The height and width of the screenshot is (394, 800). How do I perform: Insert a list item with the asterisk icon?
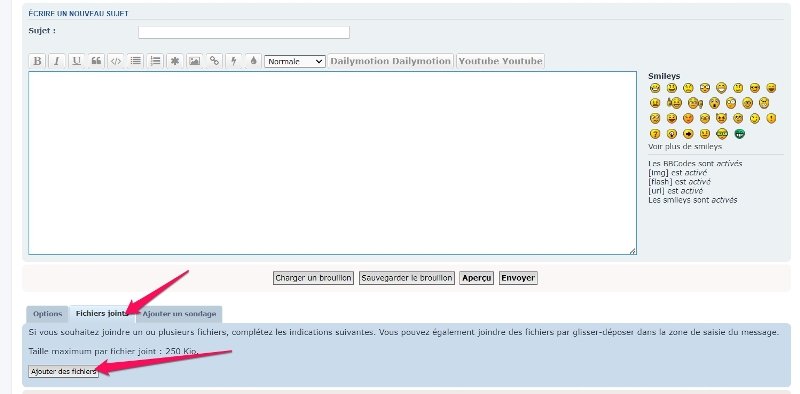[x=174, y=61]
